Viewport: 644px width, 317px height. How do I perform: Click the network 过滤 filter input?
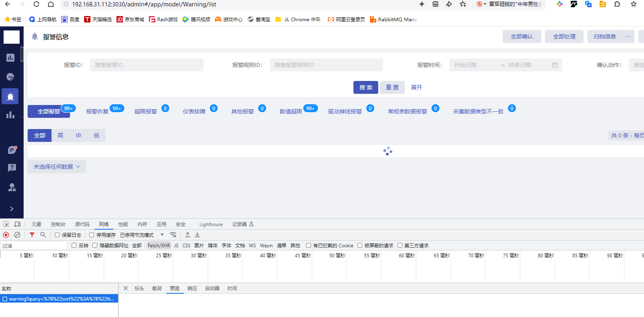pos(34,246)
